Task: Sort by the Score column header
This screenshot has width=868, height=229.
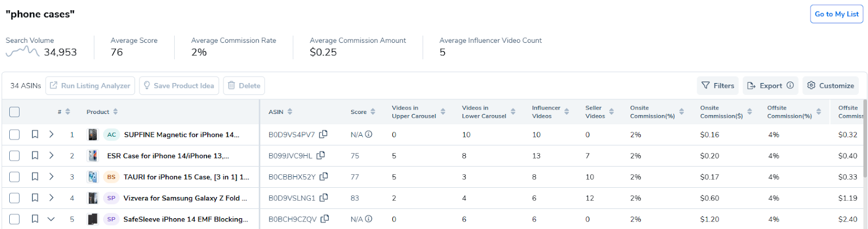Action: coord(363,112)
